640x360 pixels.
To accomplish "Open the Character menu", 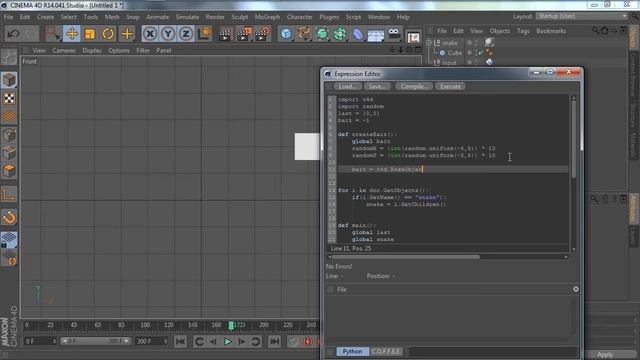I will 300,17.
